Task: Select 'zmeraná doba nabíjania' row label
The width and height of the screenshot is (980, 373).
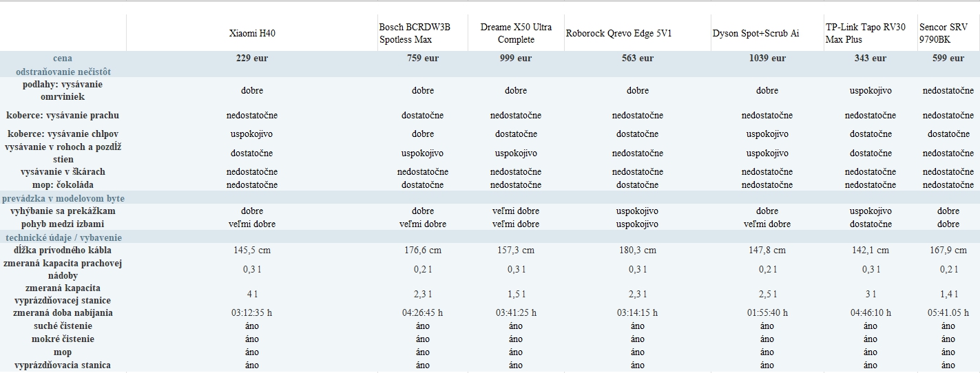Action: point(63,312)
